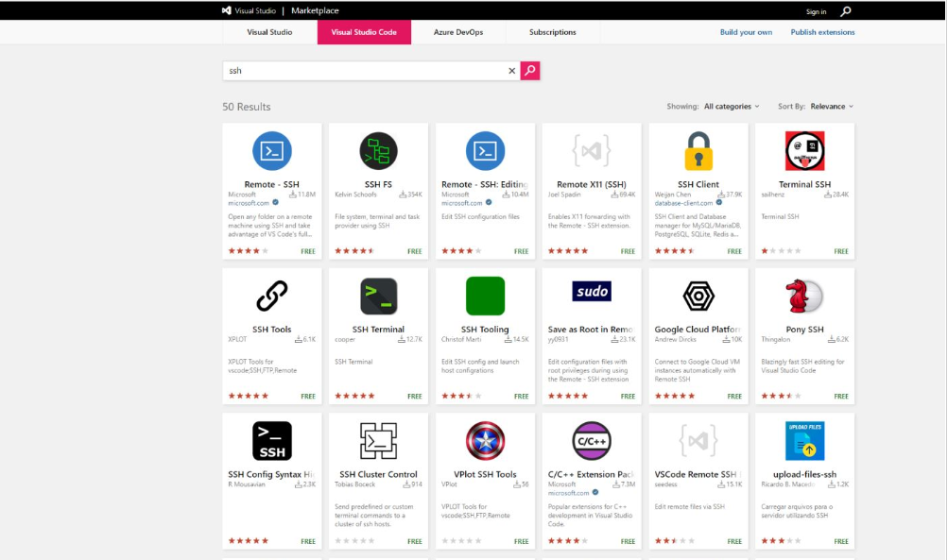
Task: Open the C/C++ Extension Pack icon
Action: [592, 441]
